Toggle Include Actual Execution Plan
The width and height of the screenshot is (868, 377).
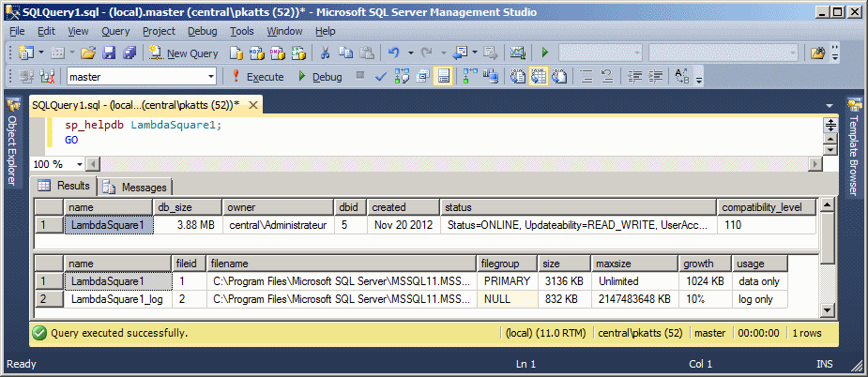[x=470, y=77]
